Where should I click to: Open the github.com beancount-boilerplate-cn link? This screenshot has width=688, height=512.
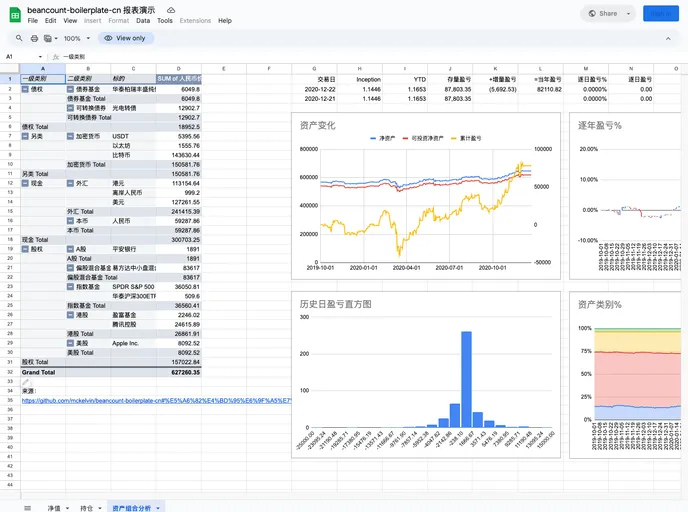click(156, 401)
